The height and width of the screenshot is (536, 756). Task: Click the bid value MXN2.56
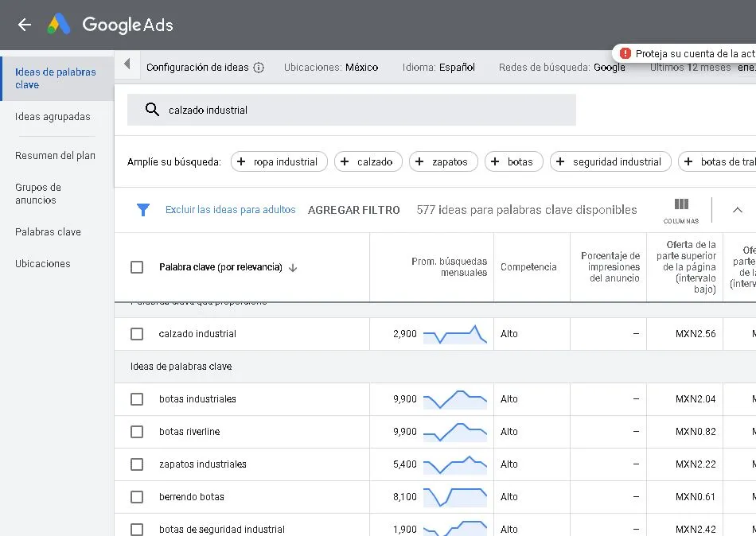[x=696, y=333]
